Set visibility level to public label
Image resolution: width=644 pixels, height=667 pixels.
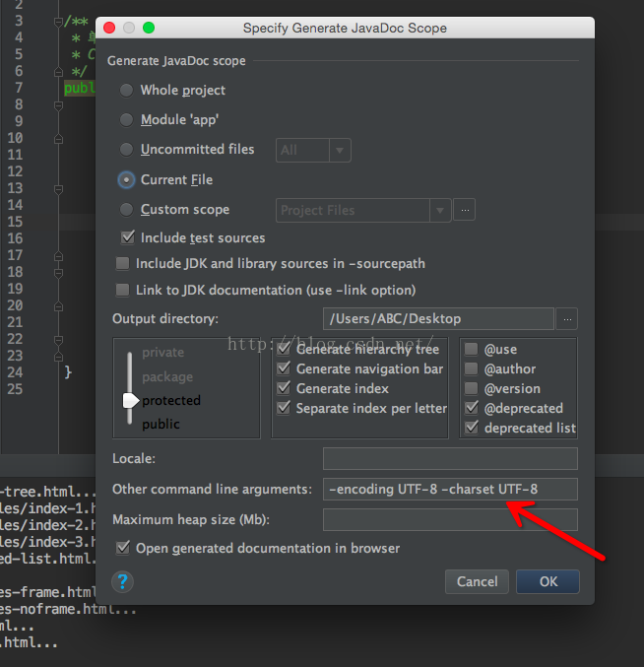[161, 424]
